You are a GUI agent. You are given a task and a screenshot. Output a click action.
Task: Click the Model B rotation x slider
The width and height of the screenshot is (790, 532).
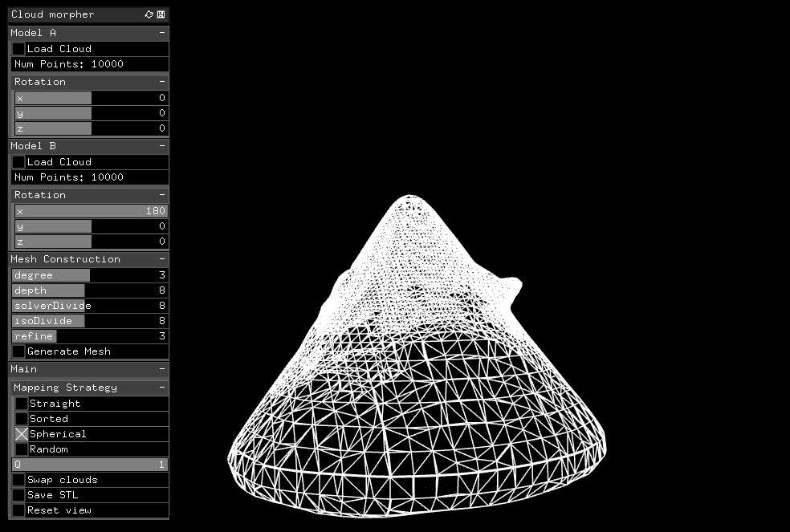point(90,211)
